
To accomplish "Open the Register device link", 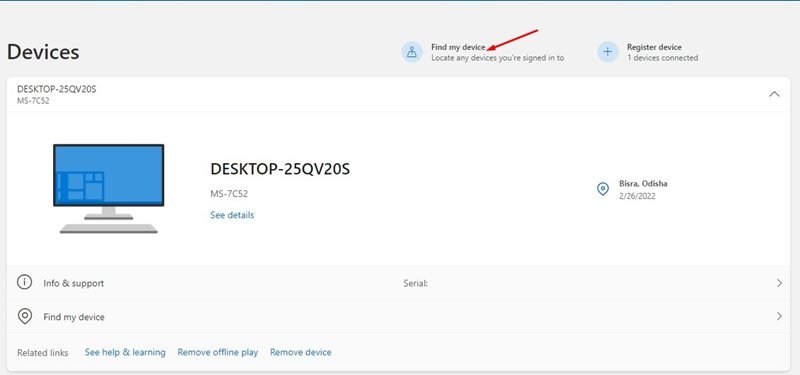I will 654,47.
